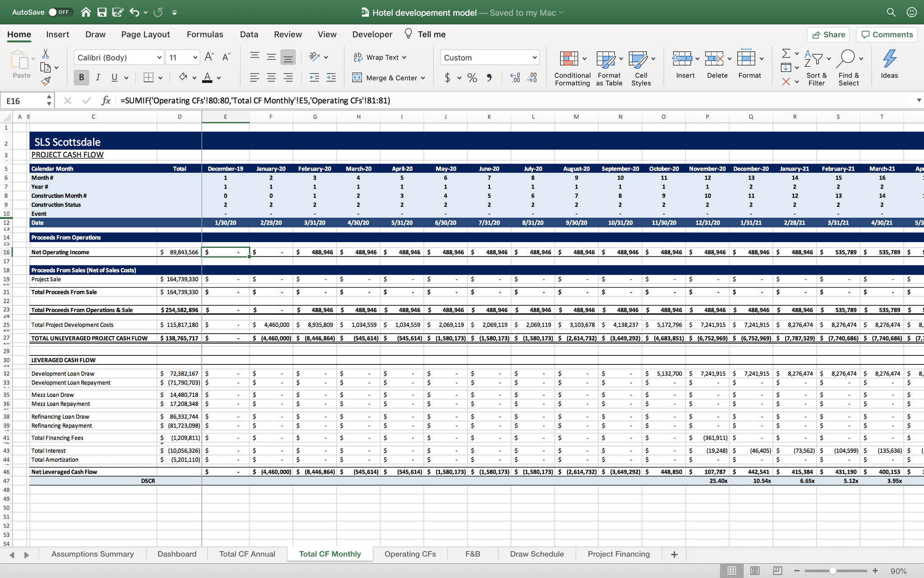Screen dimensions: 924x578
Task: Click into the formula bar SUMIF text
Action: [255, 100]
